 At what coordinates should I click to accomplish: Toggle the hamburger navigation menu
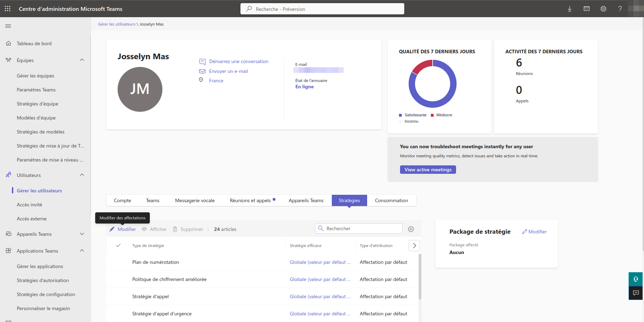(8, 26)
